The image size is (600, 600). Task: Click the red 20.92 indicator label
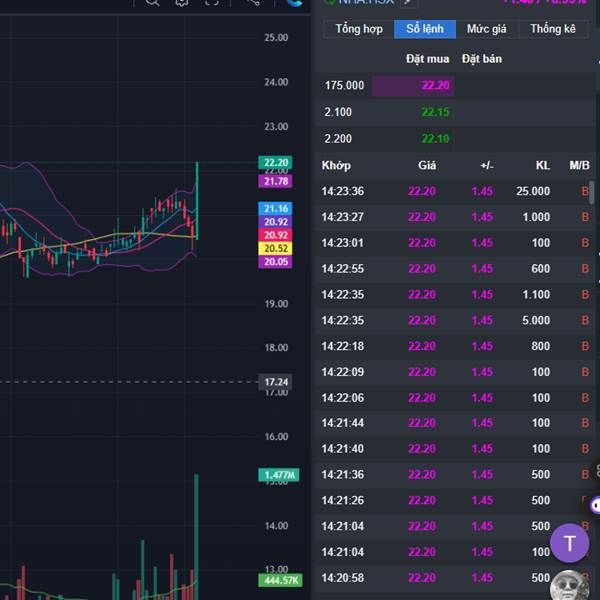pos(276,235)
